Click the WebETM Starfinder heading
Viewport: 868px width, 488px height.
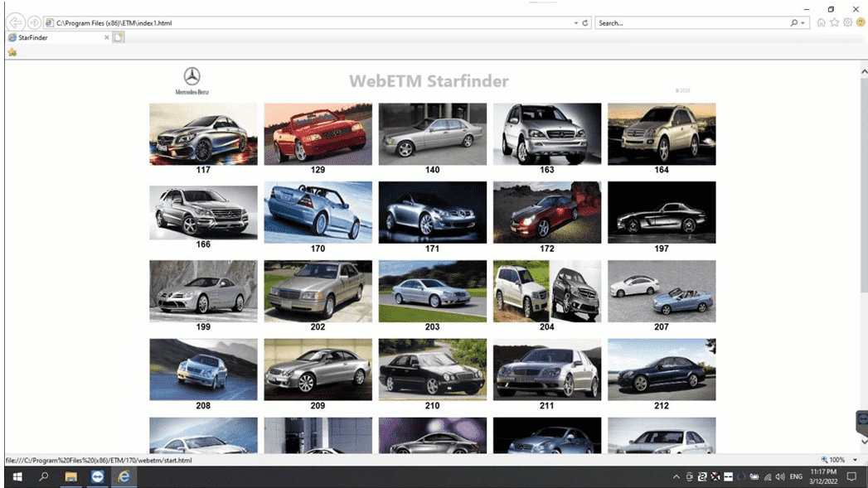click(x=429, y=80)
